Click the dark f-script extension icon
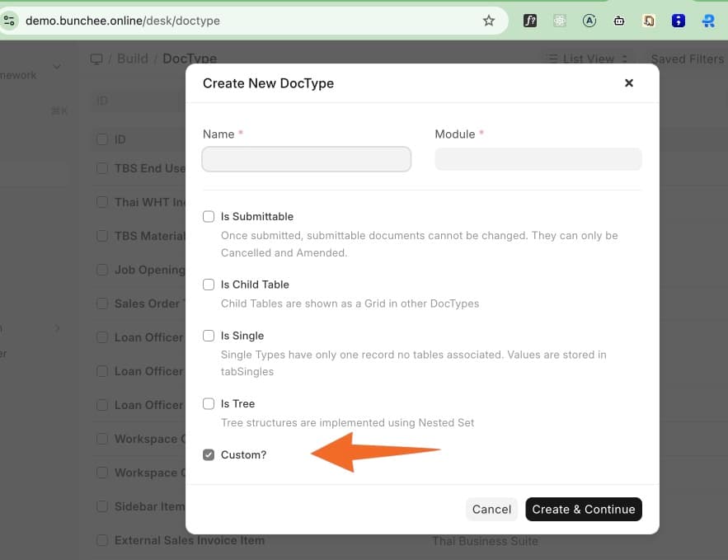 click(x=530, y=20)
